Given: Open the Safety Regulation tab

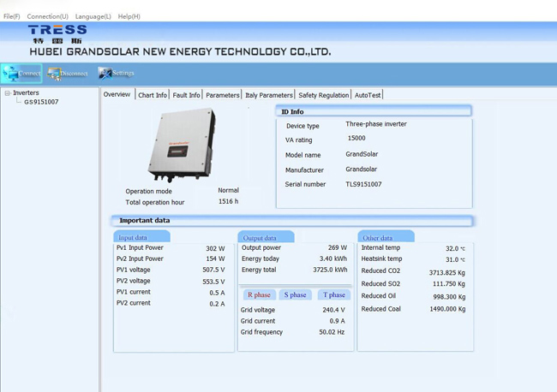Looking at the screenshot, I should pyautogui.click(x=324, y=95).
